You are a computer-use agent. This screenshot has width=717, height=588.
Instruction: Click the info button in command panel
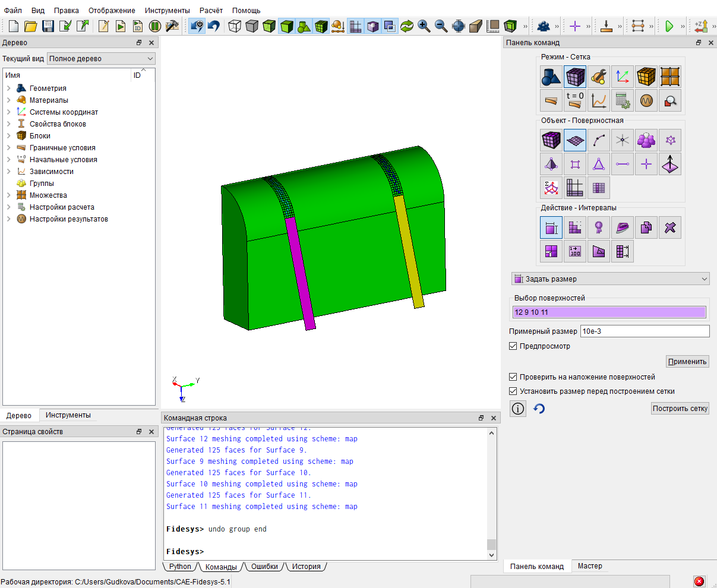[x=519, y=409]
